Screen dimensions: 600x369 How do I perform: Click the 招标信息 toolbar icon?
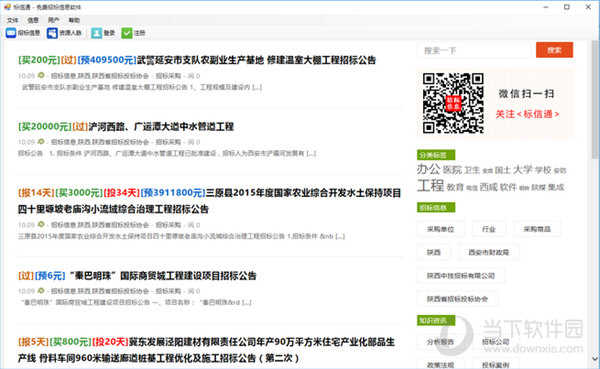click(x=11, y=33)
